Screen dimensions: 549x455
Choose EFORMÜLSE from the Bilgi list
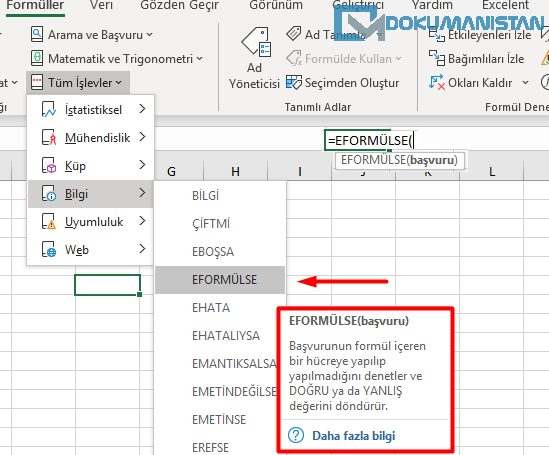pos(220,280)
